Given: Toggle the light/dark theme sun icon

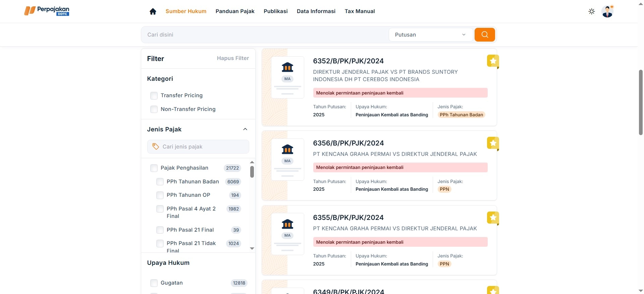Looking at the screenshot, I should [x=591, y=11].
